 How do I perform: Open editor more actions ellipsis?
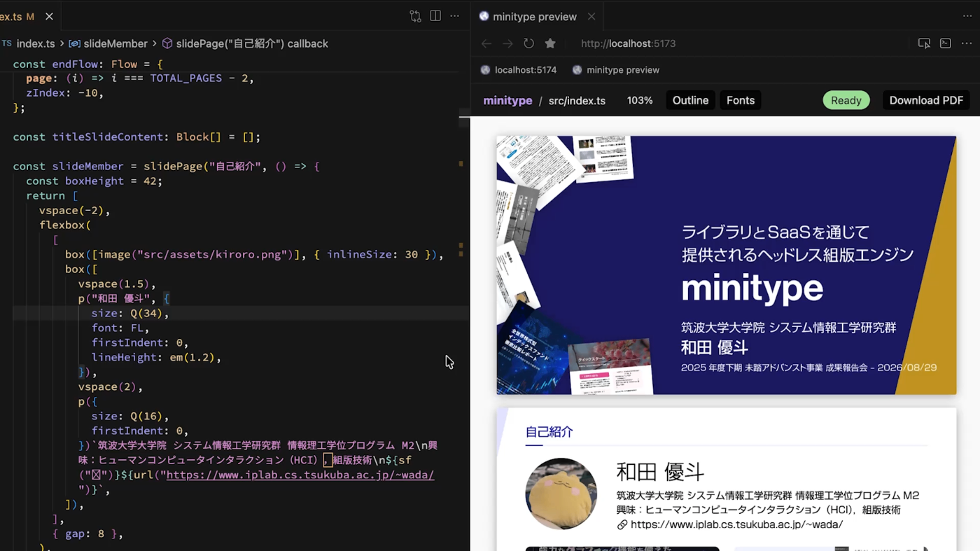click(455, 16)
